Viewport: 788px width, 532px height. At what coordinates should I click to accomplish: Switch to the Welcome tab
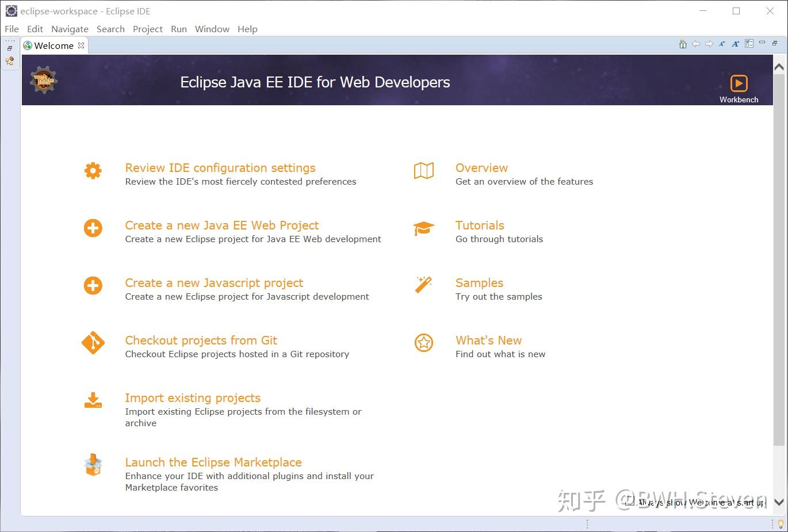point(54,45)
